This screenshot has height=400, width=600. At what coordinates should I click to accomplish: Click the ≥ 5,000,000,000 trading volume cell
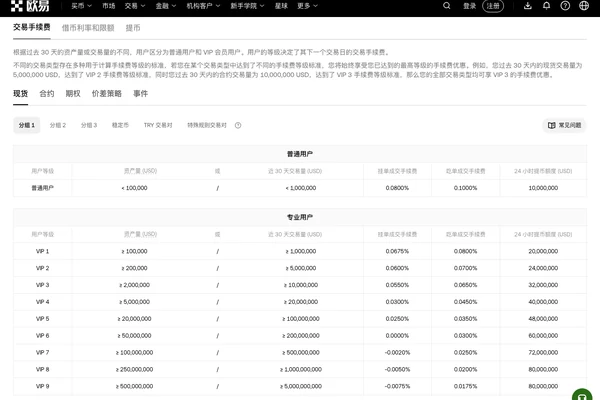tap(301, 386)
